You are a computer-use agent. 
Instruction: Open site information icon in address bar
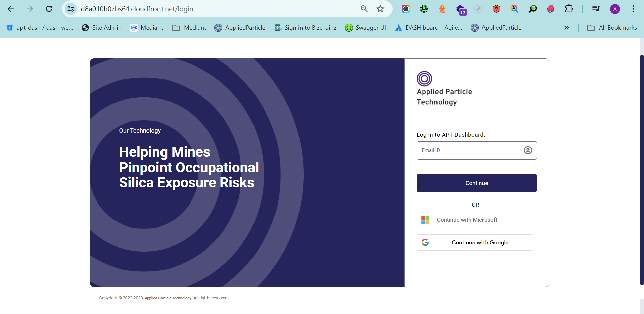click(x=71, y=9)
